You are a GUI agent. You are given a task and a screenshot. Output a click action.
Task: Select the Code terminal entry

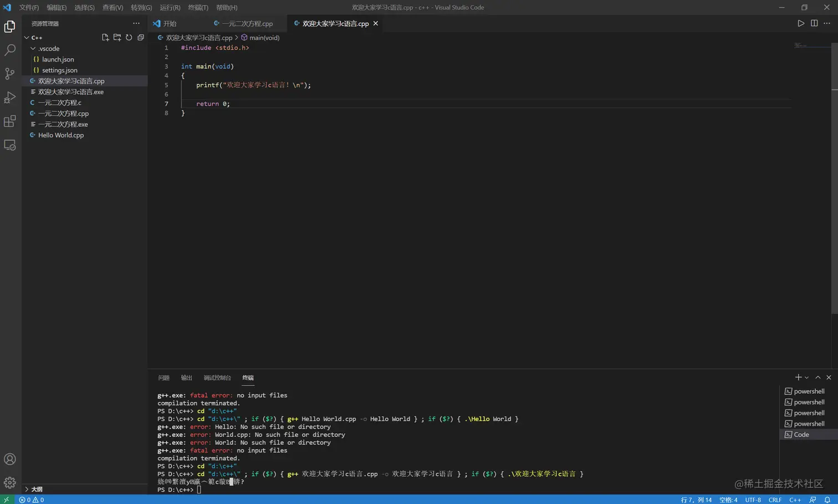tap(808, 435)
